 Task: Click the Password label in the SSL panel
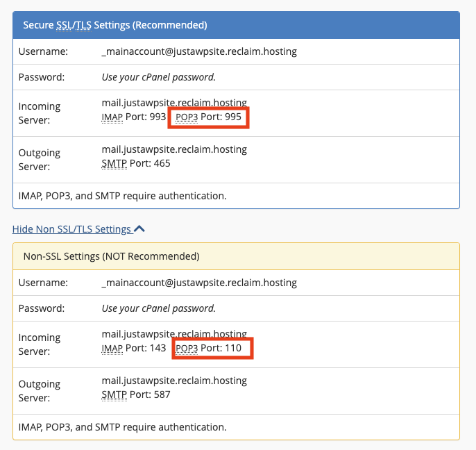pos(42,77)
